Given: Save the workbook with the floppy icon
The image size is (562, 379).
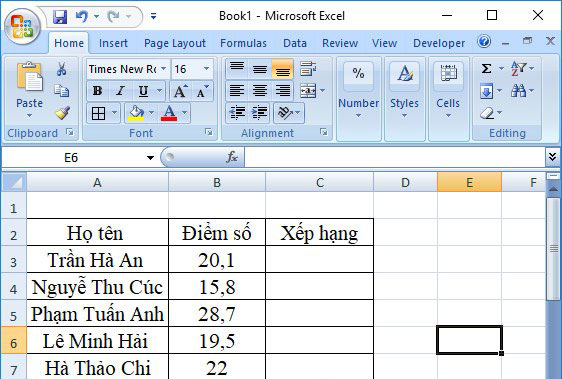Looking at the screenshot, I should point(60,16).
